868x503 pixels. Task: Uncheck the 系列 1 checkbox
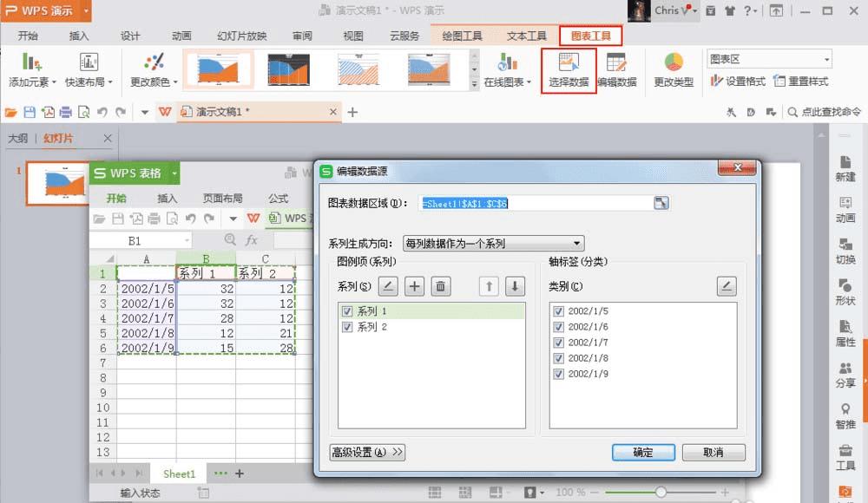(347, 311)
